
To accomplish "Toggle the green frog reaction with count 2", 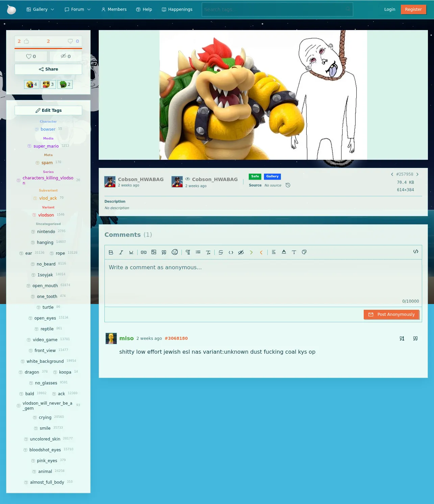I will [x=65, y=84].
